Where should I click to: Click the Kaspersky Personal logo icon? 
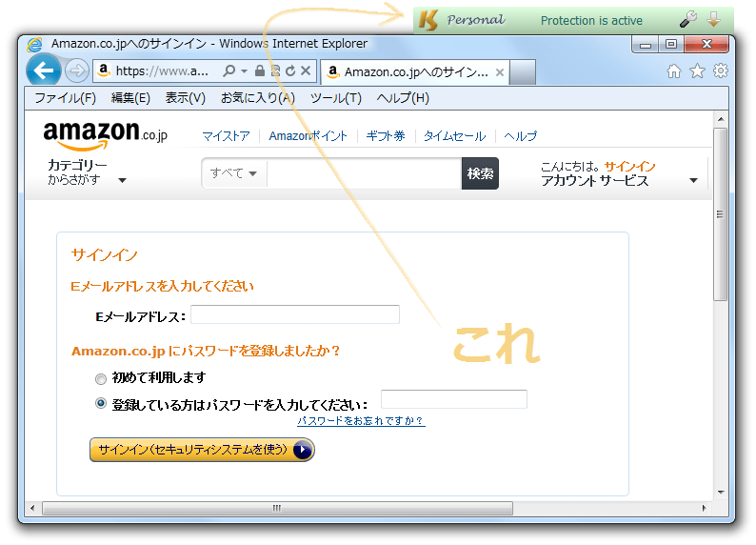[x=428, y=20]
